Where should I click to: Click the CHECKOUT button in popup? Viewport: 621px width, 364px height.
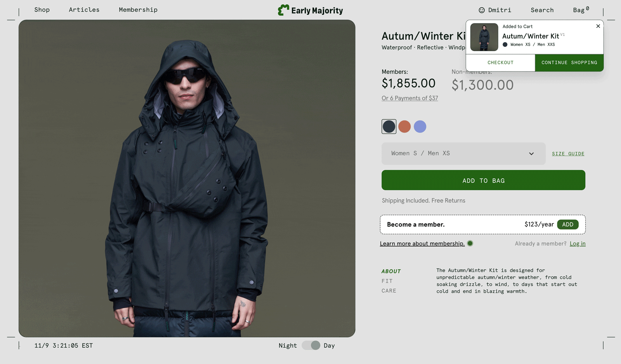point(500,62)
